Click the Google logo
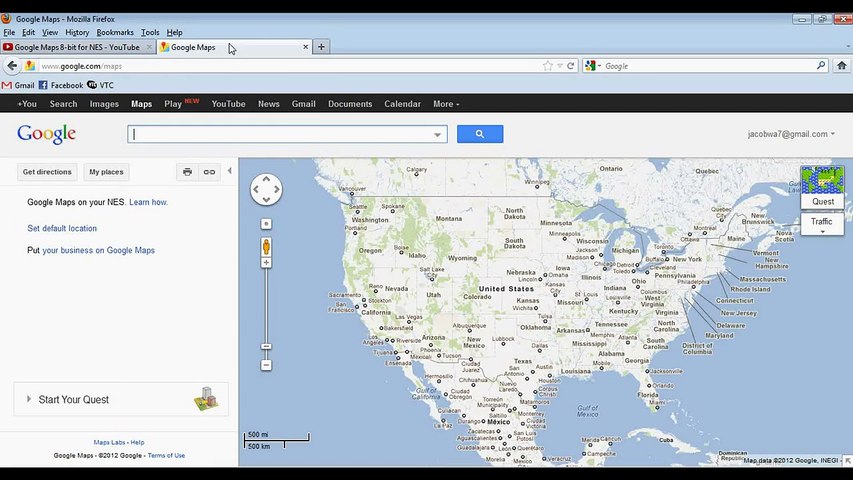Viewport: 853px width, 480px height. 46,134
